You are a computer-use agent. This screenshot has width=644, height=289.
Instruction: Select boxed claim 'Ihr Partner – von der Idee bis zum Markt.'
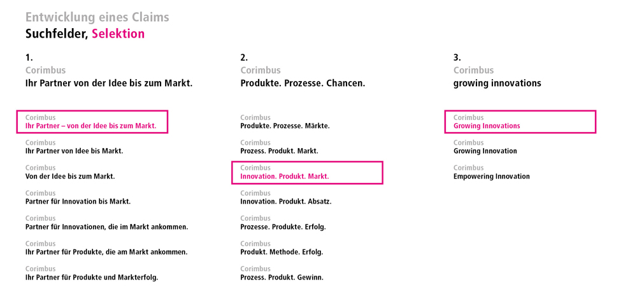click(92, 122)
